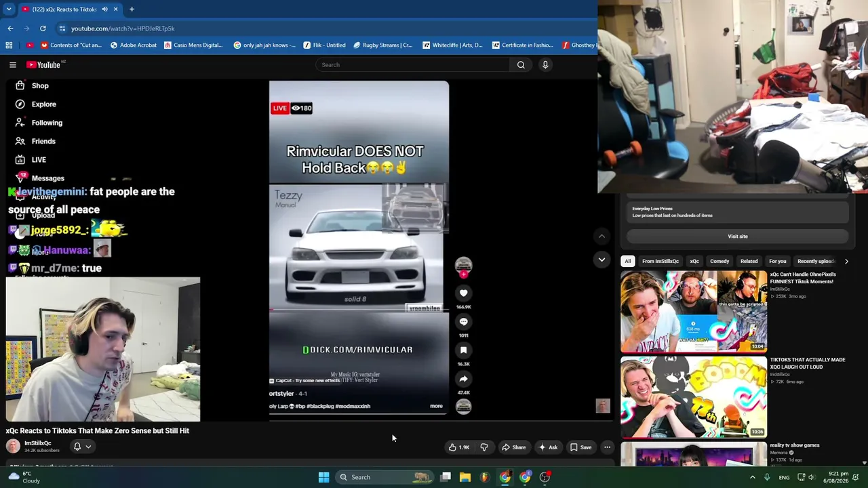
Task: Open the TikTok comments bubble icon
Action: point(464,322)
